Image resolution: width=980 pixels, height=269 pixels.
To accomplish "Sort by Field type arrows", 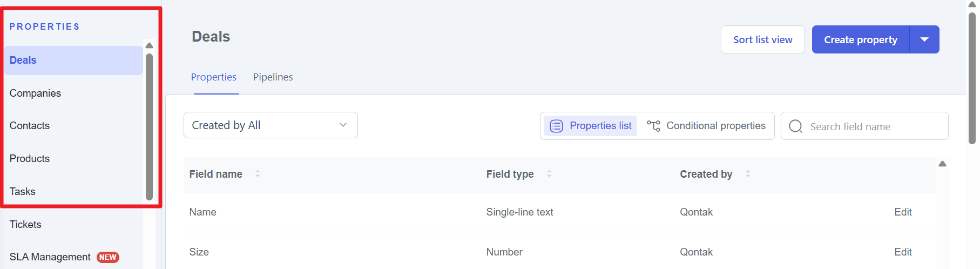I will (549, 174).
